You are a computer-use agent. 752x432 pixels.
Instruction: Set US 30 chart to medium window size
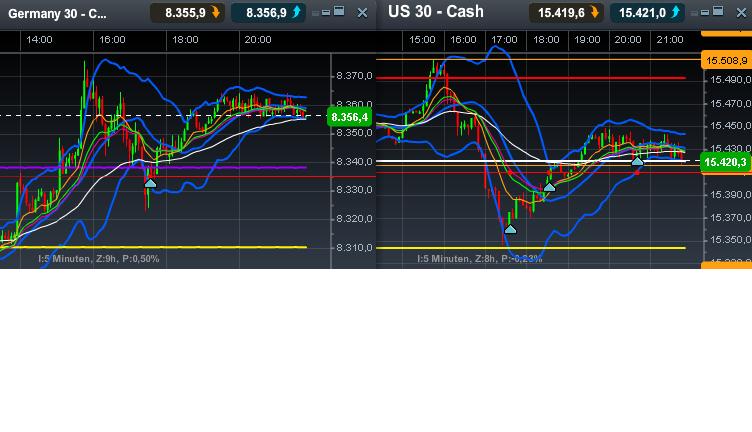pos(705,12)
